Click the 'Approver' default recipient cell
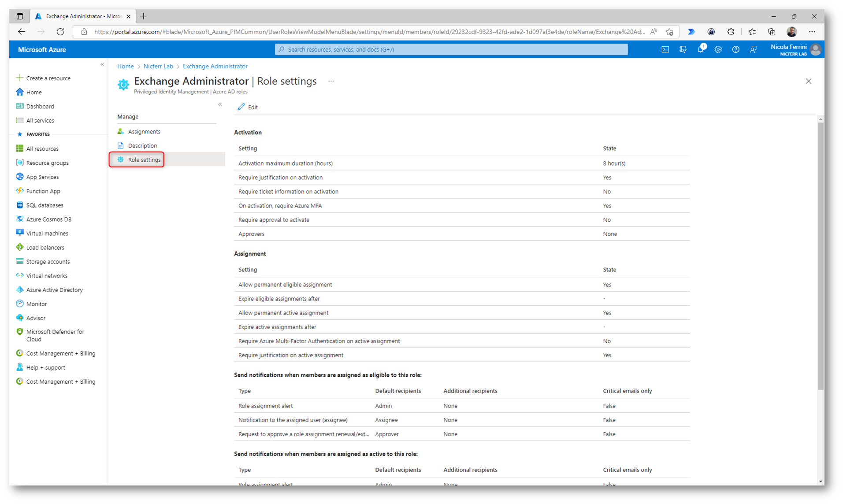The image size is (843, 504). coord(386,434)
